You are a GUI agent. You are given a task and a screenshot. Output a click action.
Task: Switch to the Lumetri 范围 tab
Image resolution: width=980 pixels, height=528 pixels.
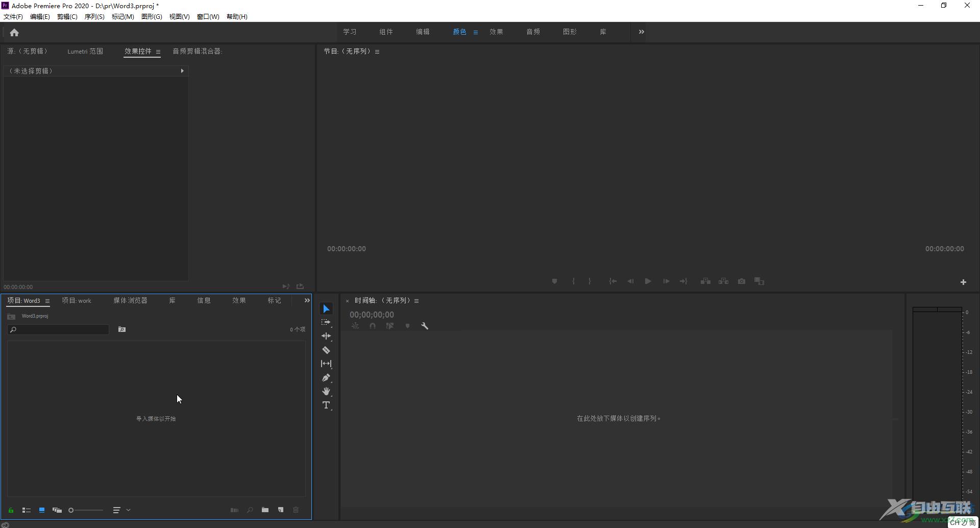pos(85,51)
